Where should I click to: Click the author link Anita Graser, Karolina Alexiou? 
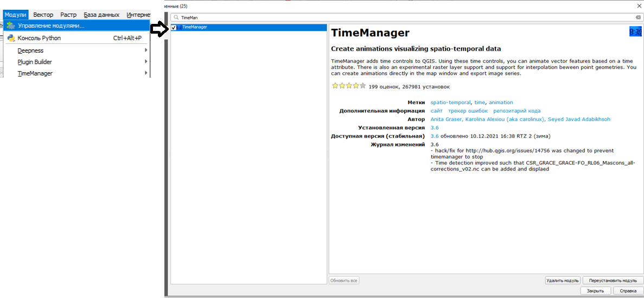pyautogui.click(x=520, y=119)
